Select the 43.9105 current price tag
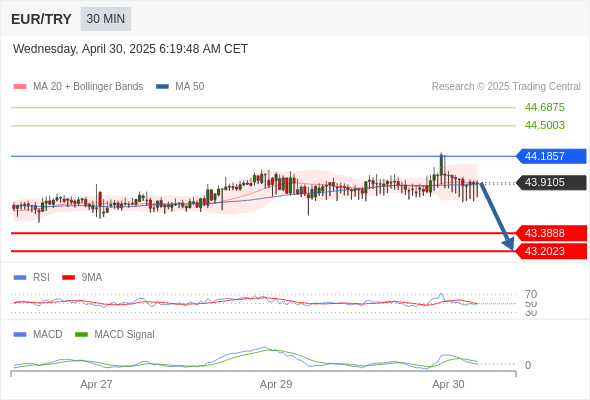Viewport: 590px width, 400px height. [x=551, y=183]
